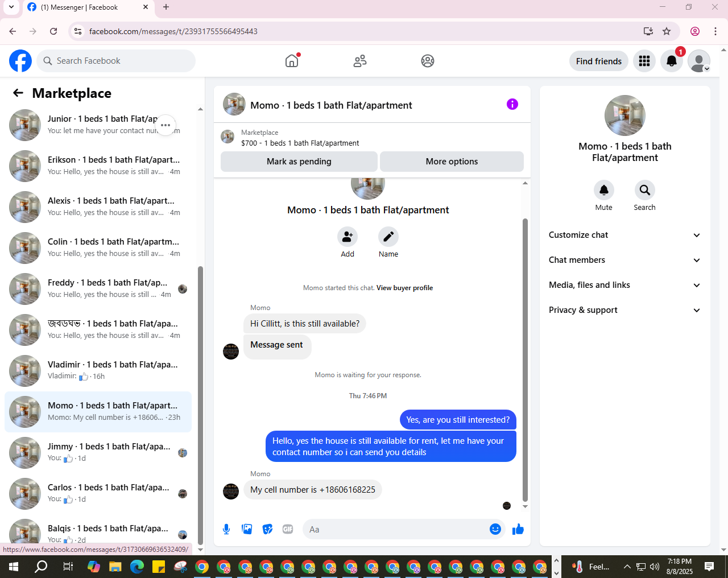This screenshot has height=578, width=728.
Task: Select the Momo conversation row
Action: point(98,411)
